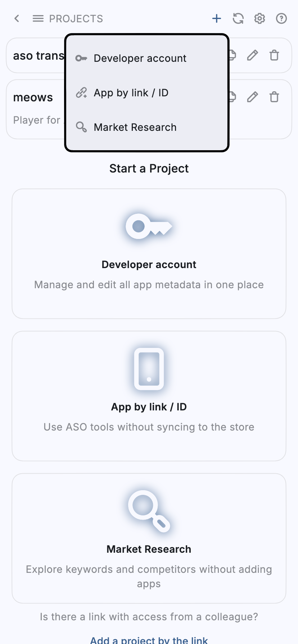The height and width of the screenshot is (644, 298).
Task: Pick Market Research from the open menu
Action: (135, 127)
